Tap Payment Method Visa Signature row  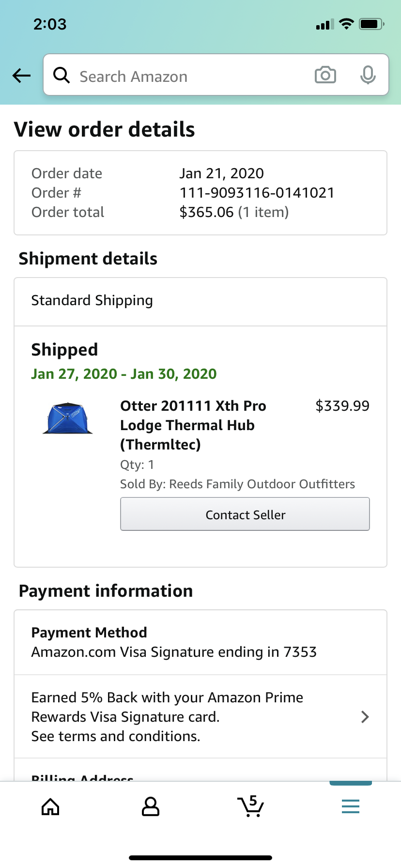(x=200, y=642)
